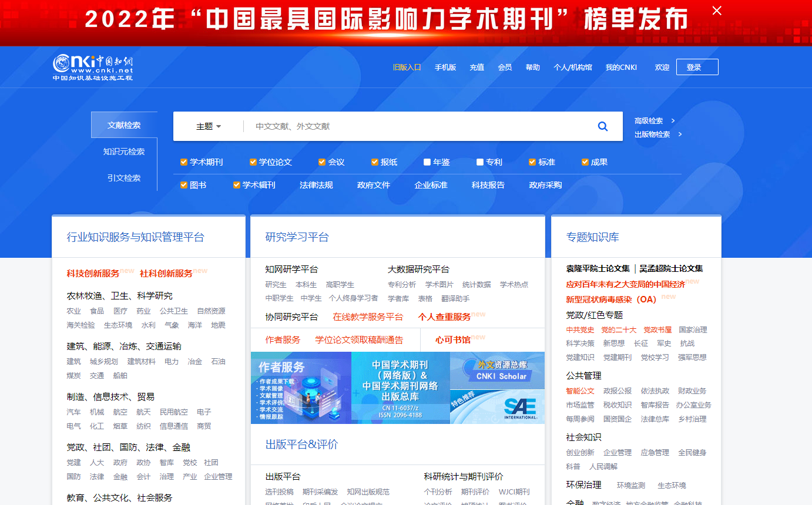Switch to 知识元检索 tab
Viewport: 812px width, 505px height.
(x=124, y=151)
